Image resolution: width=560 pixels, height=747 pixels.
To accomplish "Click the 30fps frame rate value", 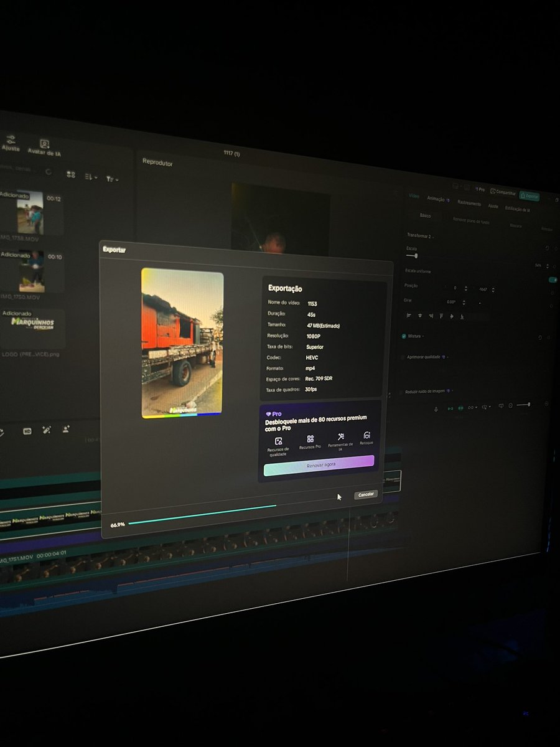I will 311,390.
